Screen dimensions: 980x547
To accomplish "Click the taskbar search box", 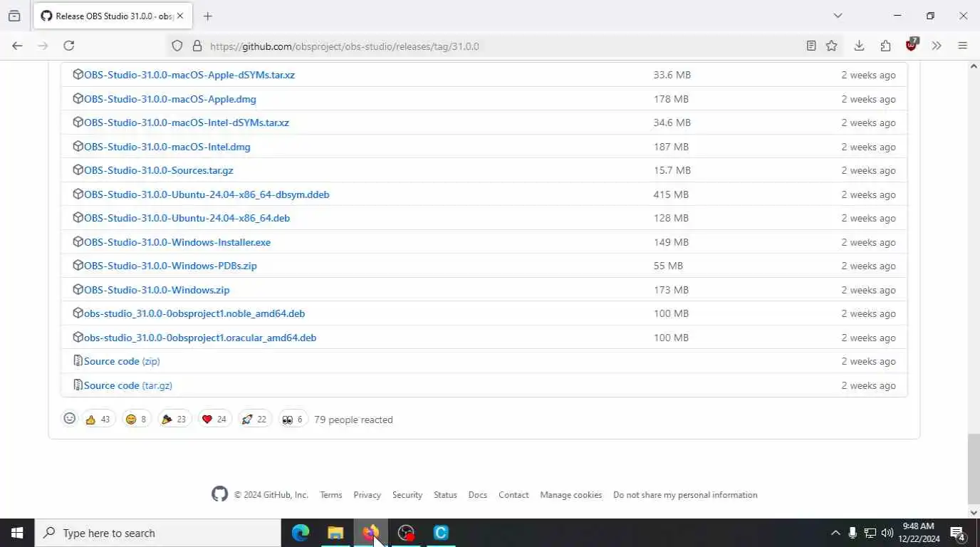I will click(158, 533).
